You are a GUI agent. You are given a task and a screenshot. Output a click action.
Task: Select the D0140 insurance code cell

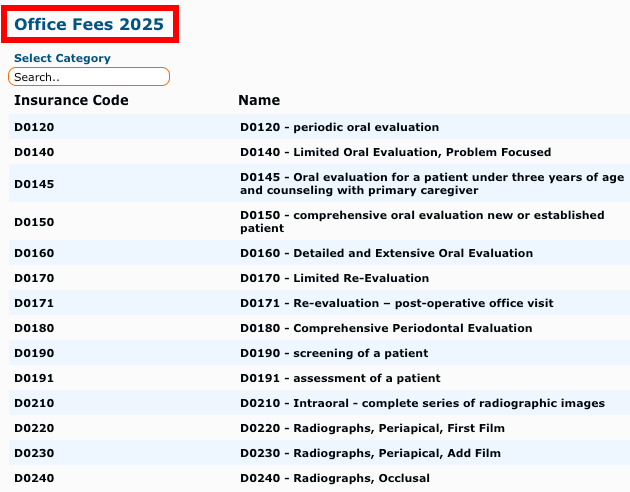34,152
